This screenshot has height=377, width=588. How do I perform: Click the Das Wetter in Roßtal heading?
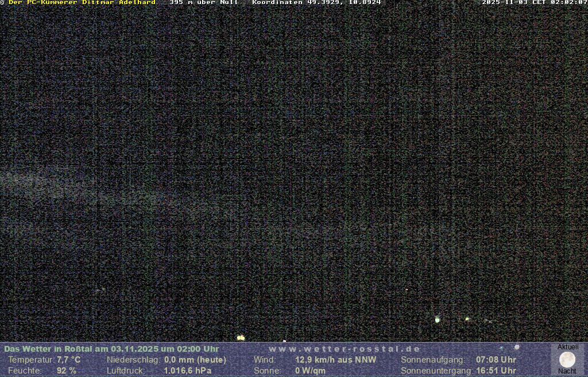click(x=111, y=349)
